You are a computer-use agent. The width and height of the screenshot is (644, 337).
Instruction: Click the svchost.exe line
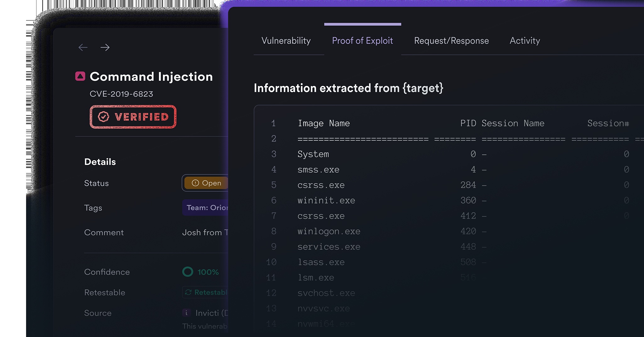coord(326,293)
